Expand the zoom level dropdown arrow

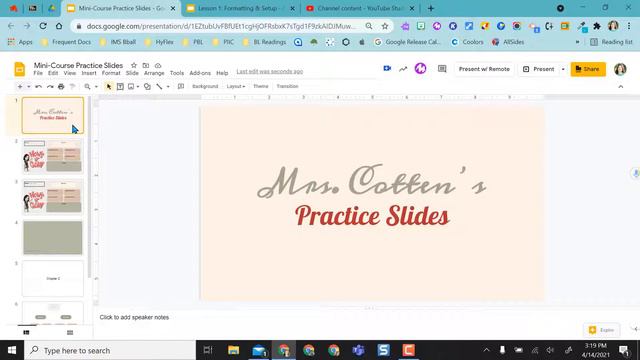pyautogui.click(x=96, y=87)
